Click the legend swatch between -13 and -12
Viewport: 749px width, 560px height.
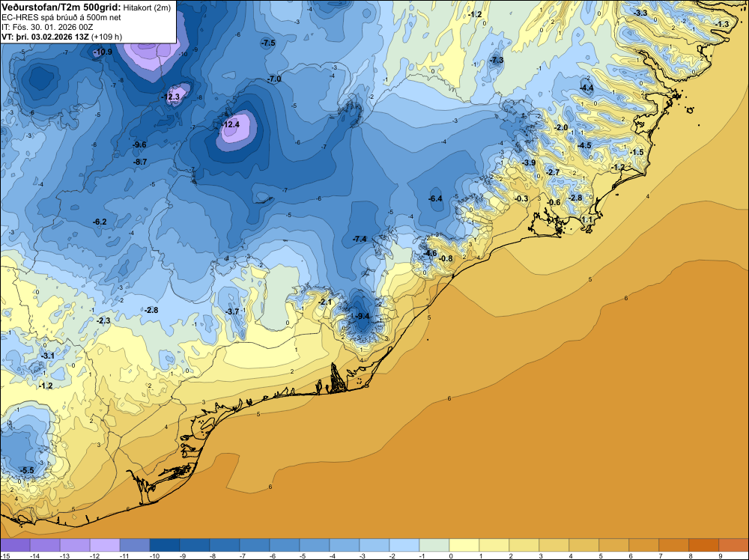(75, 545)
